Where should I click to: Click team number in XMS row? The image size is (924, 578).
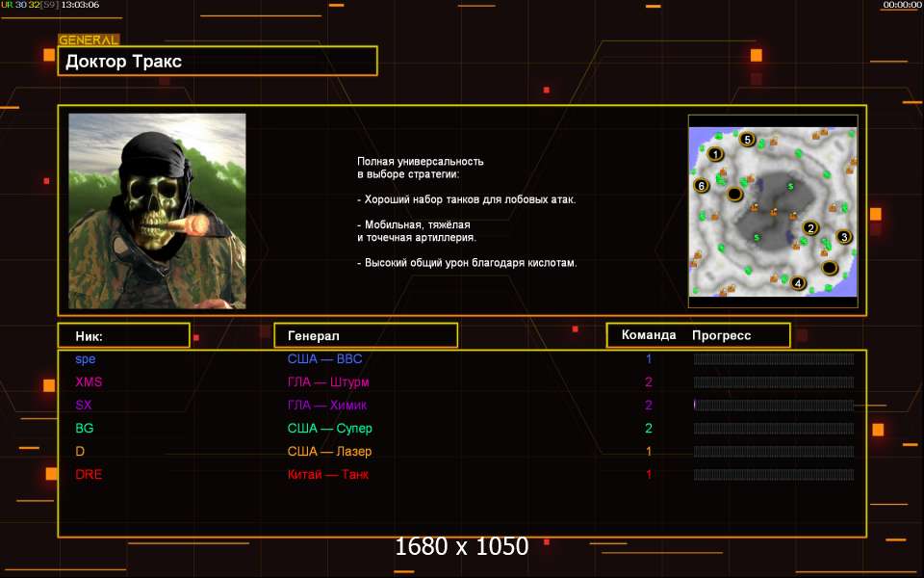[x=649, y=382]
